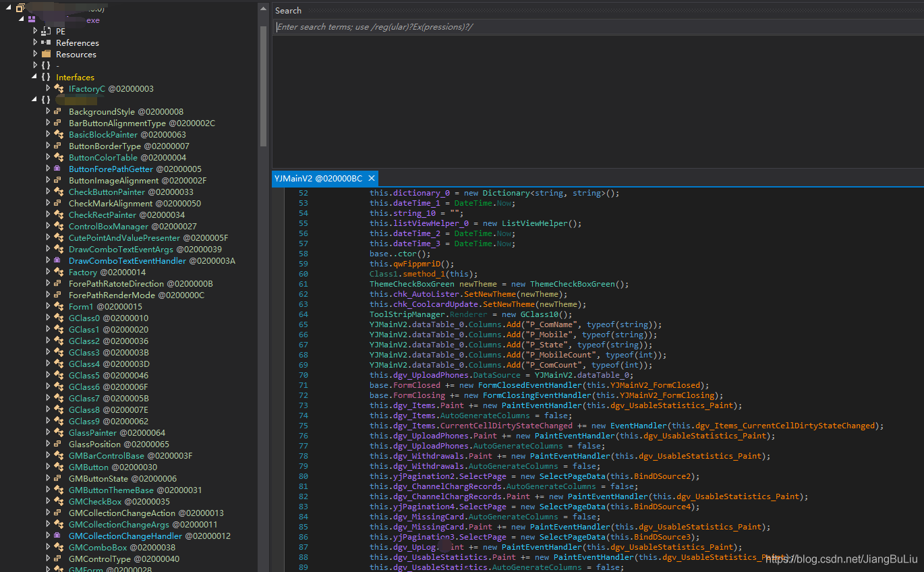Click YJMainV2_FormClosing handler reference on line 72
924x572 pixels.
[662, 395]
